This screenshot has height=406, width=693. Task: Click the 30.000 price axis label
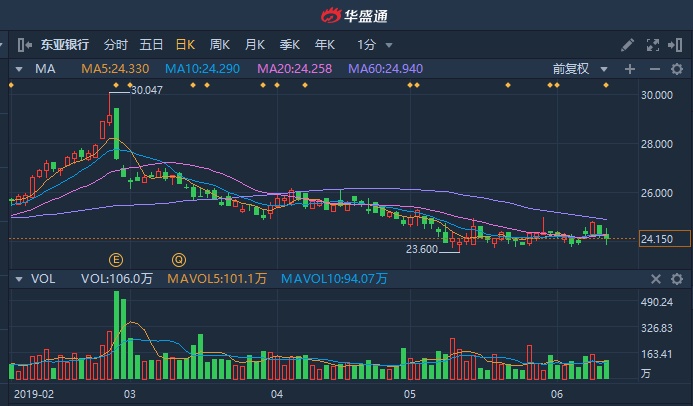[x=657, y=95]
